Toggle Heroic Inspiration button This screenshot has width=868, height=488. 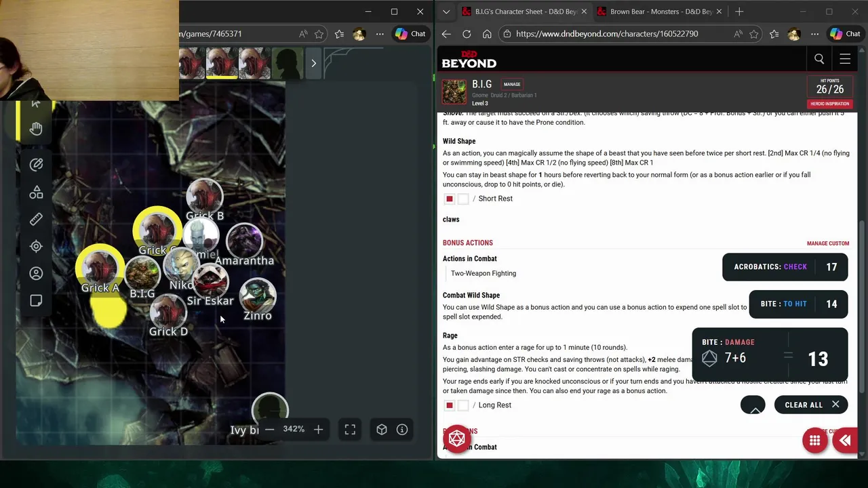pyautogui.click(x=830, y=104)
